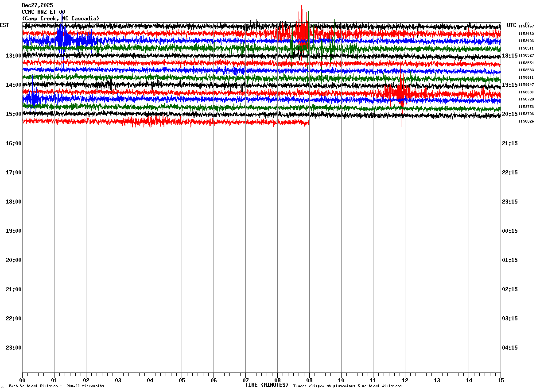
Task: Click the DC offset value 1158527
Action: click(x=526, y=55)
